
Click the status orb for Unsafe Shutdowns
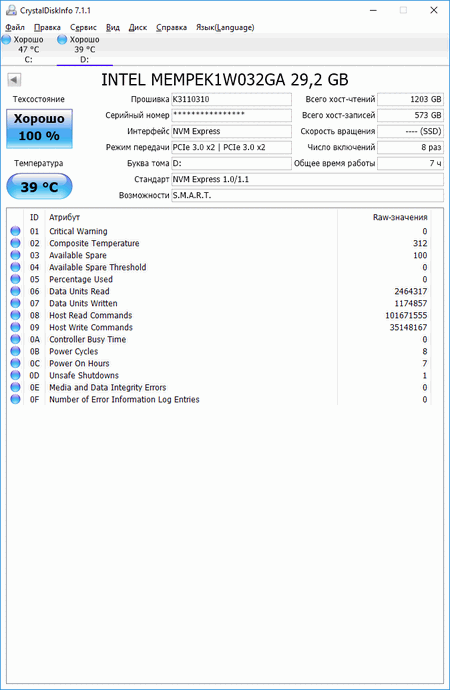tap(15, 375)
